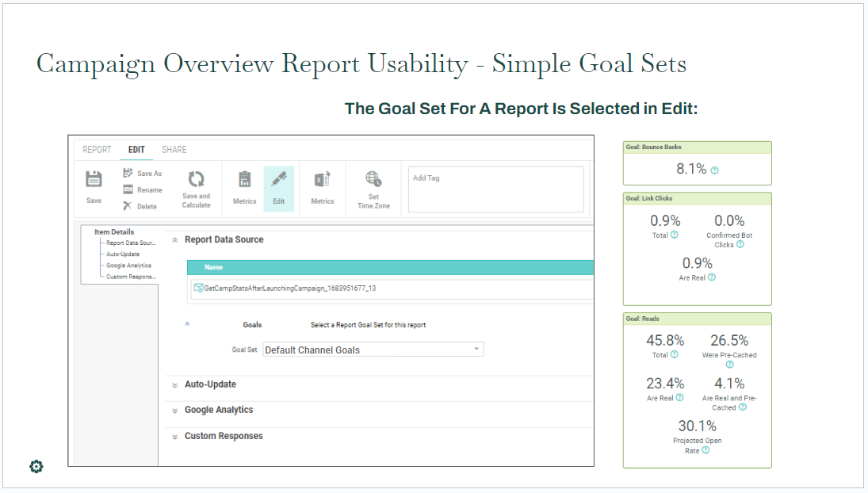
Task: Click the gear settings icon
Action: point(36,466)
